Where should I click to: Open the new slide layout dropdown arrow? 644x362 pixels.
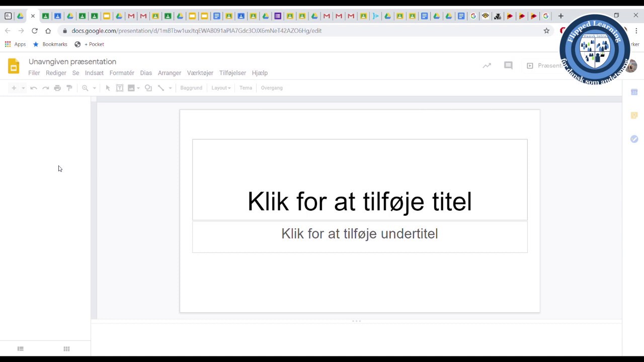click(x=23, y=88)
